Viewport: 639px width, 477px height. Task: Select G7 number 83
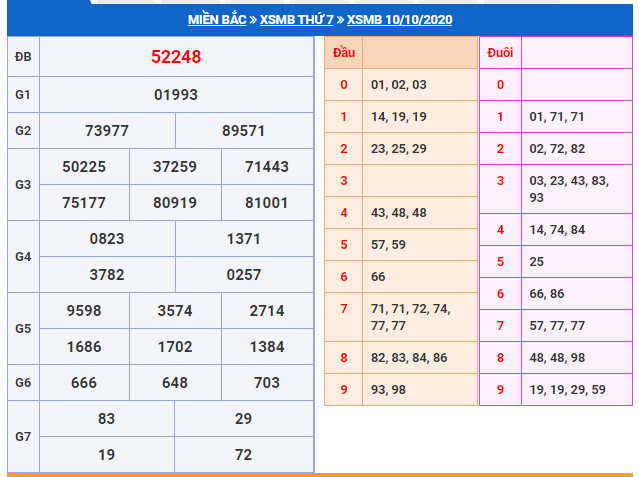(x=106, y=418)
